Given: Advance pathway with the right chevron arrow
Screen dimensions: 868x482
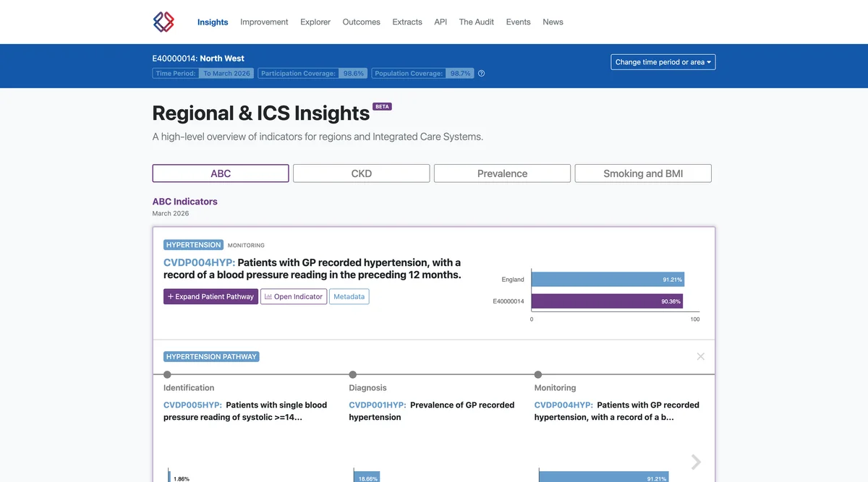Looking at the screenshot, I should click(x=696, y=462).
